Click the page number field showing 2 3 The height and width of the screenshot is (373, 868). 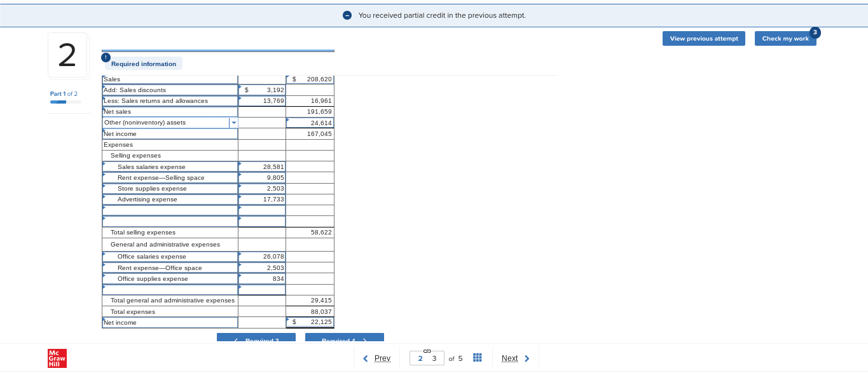427,358
